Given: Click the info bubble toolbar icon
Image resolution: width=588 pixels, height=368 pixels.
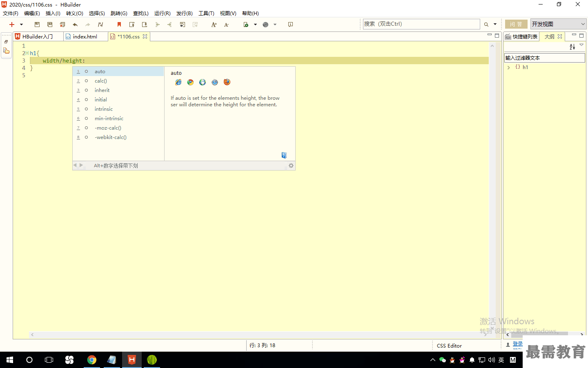Looking at the screenshot, I should [290, 25].
